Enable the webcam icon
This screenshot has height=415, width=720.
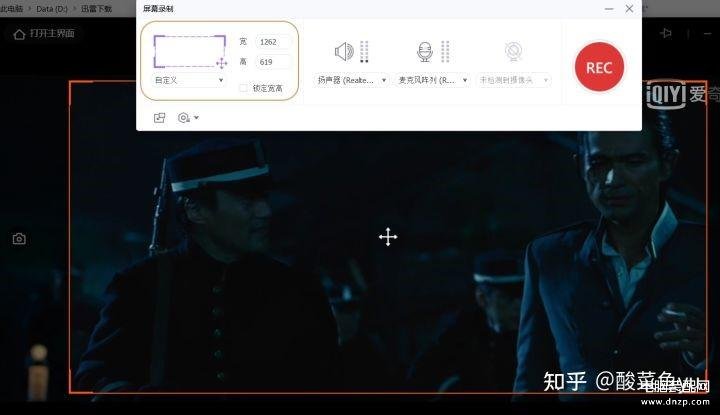click(513, 51)
